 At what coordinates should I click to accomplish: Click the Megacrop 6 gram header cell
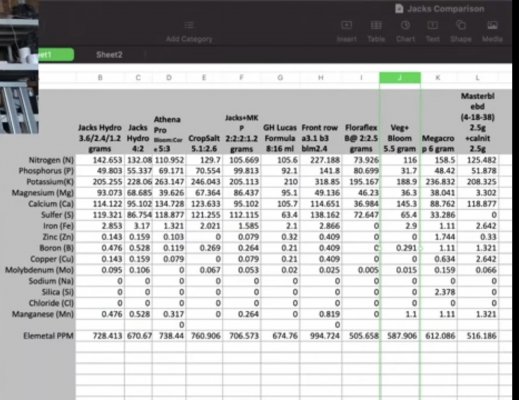click(438, 143)
